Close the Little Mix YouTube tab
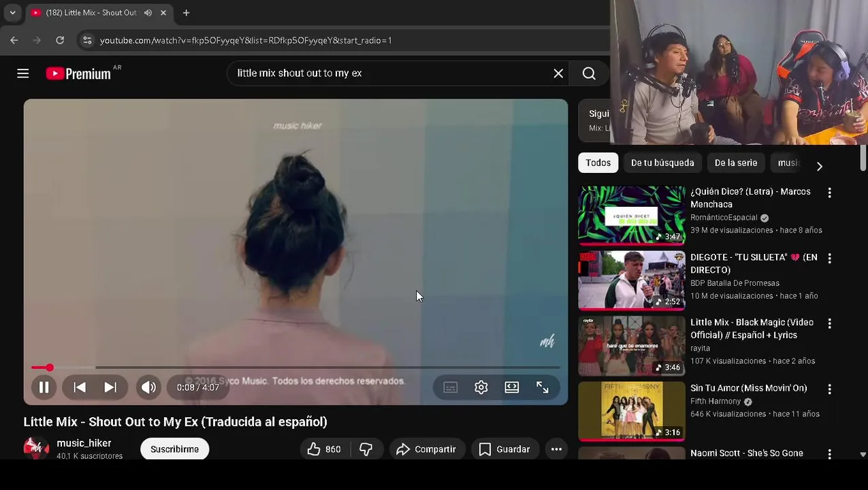Image resolution: width=868 pixels, height=490 pixels. pos(163,13)
